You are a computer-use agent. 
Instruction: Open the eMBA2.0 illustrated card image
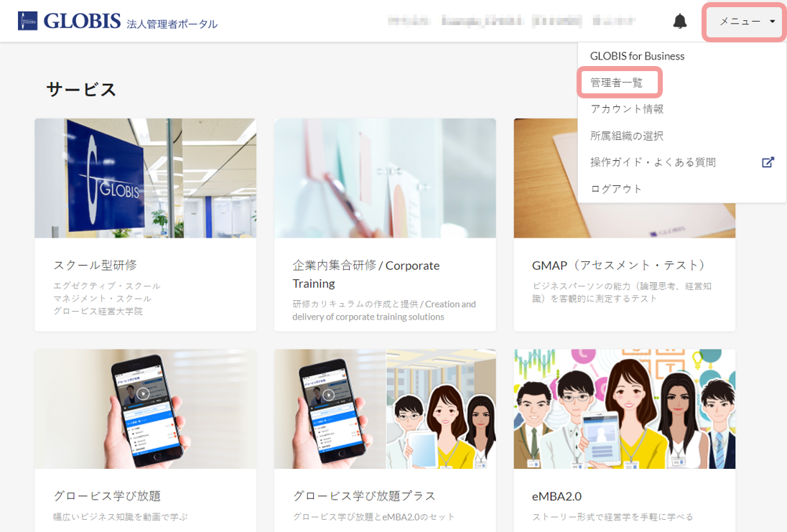(x=624, y=409)
